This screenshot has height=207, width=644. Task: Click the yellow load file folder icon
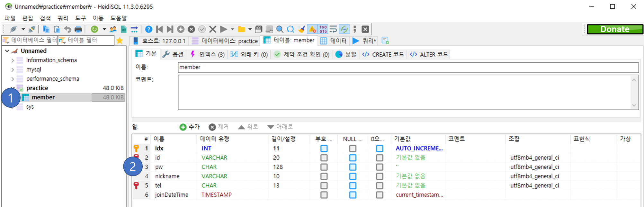(x=241, y=29)
